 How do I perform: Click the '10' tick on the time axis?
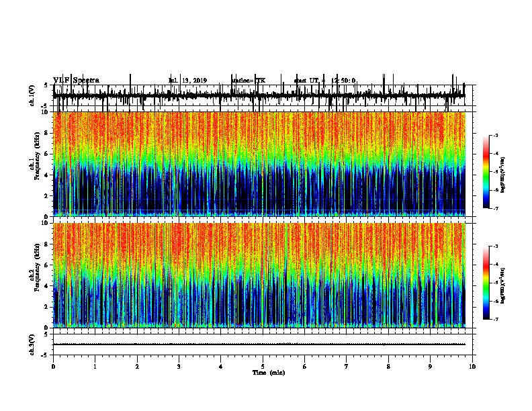click(472, 367)
